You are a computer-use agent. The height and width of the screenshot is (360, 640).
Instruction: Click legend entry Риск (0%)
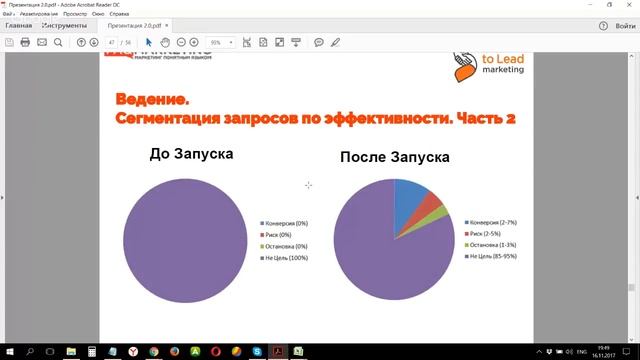coord(276,235)
